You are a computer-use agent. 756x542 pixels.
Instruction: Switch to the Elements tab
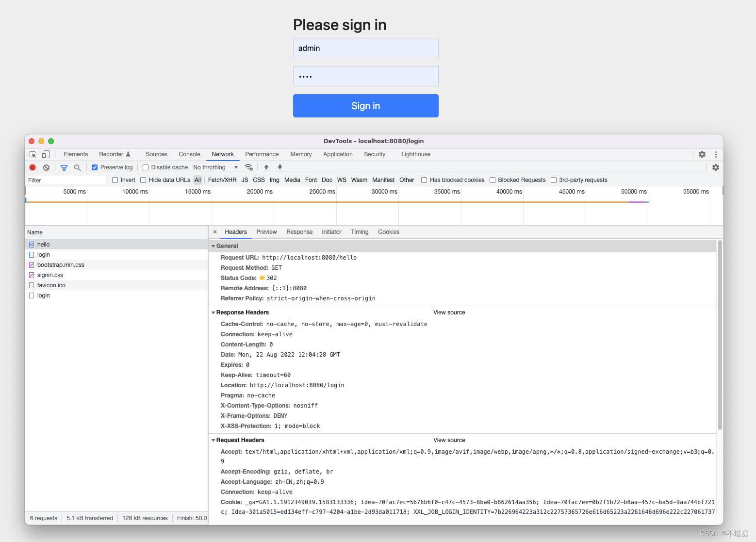click(76, 154)
